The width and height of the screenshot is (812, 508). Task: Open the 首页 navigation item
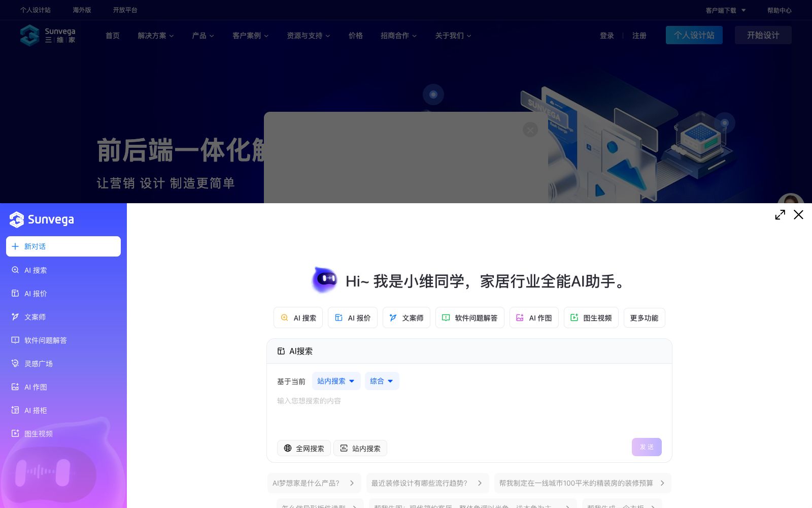(113, 36)
